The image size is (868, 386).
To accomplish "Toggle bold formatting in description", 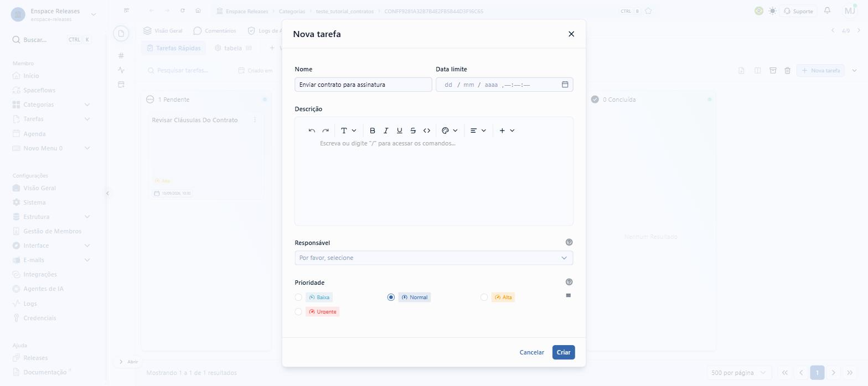I will [x=373, y=131].
